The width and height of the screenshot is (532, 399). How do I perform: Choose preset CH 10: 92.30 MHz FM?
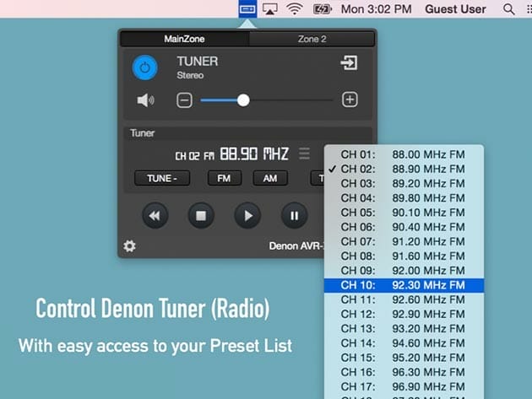tap(404, 286)
